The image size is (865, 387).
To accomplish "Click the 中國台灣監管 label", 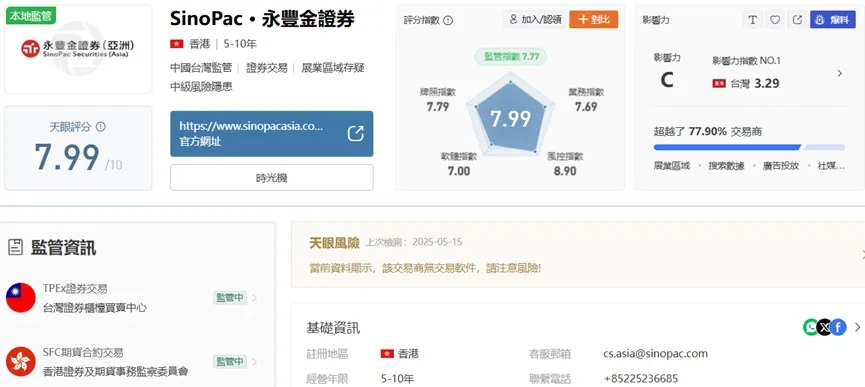I will [201, 68].
